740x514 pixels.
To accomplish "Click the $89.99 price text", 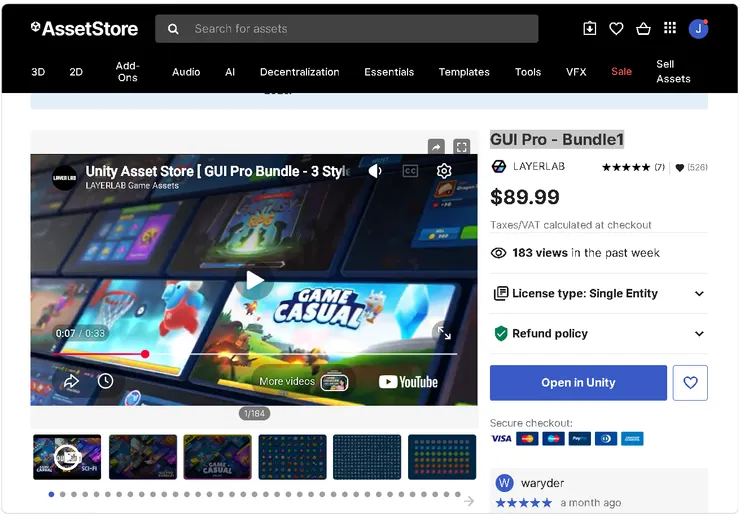I will click(x=525, y=197).
